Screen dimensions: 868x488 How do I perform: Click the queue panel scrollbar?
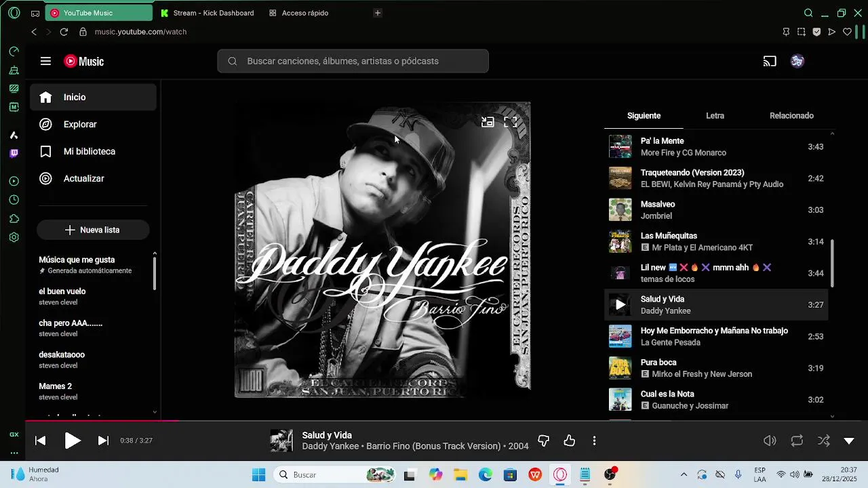click(832, 264)
